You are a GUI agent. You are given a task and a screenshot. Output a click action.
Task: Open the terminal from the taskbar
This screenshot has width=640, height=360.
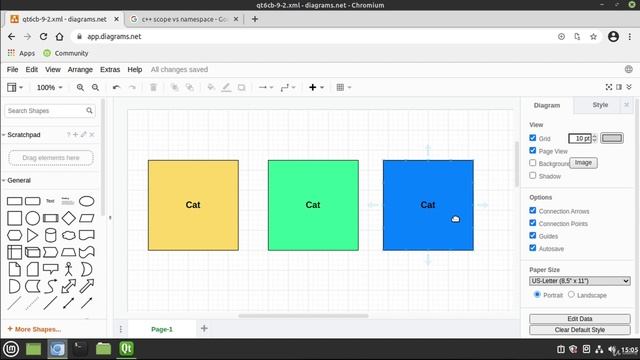pos(80,349)
